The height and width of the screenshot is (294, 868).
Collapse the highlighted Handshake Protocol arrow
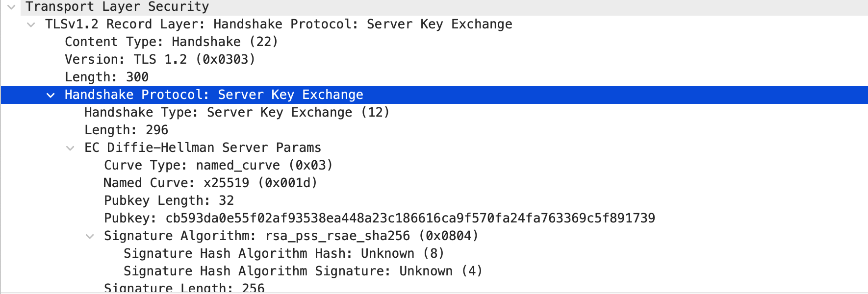[51, 95]
